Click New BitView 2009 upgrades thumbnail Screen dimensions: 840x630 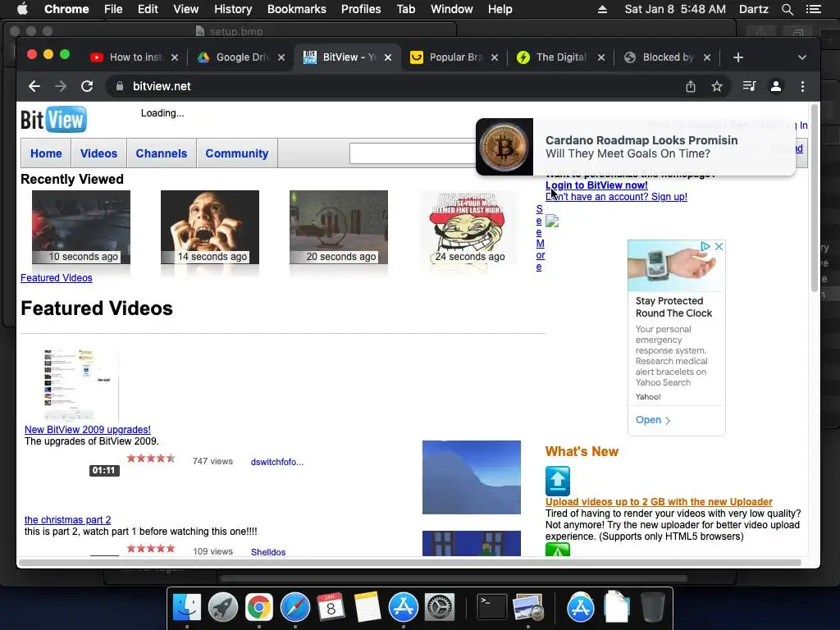tap(81, 386)
